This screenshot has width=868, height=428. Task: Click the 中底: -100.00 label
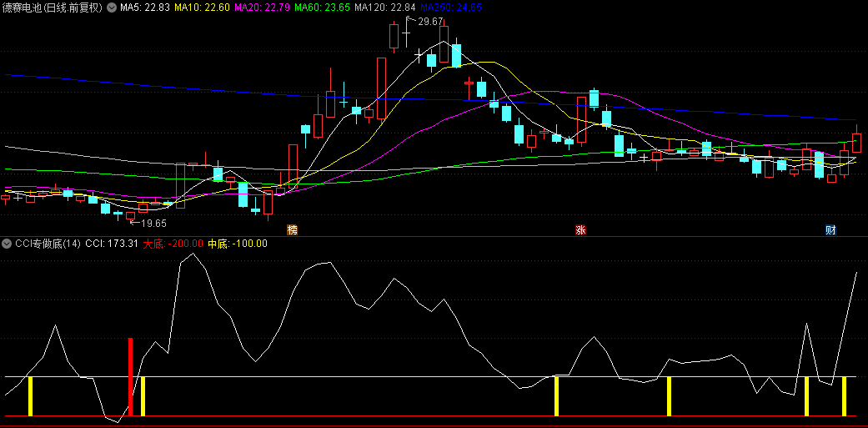[238, 243]
